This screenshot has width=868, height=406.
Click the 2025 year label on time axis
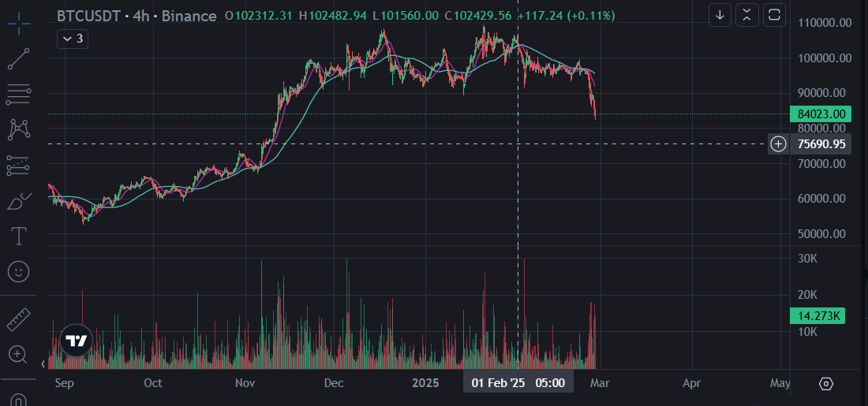(x=427, y=383)
